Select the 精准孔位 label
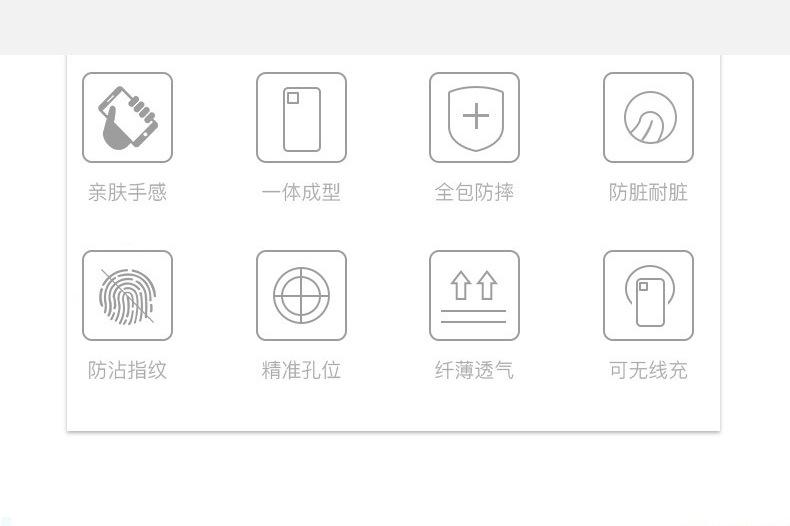 pyautogui.click(x=301, y=370)
